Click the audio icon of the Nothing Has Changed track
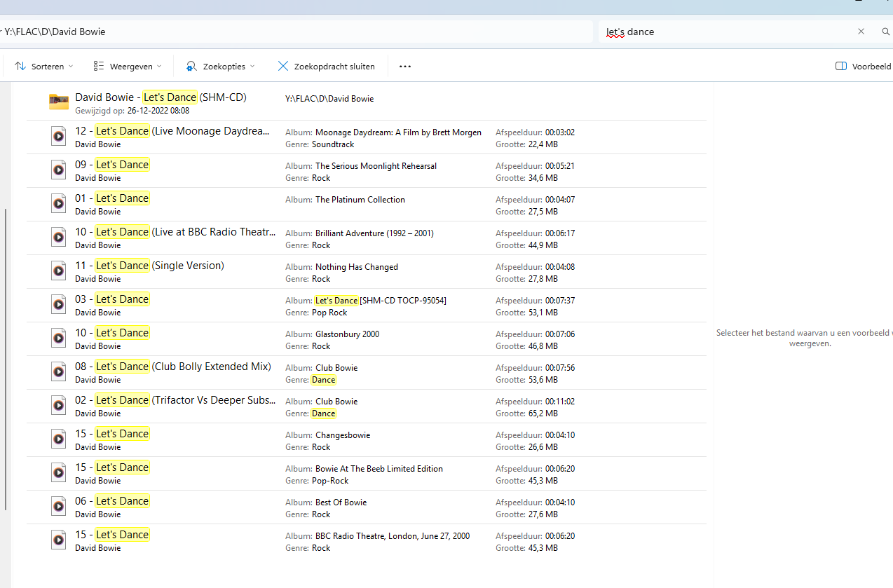The height and width of the screenshot is (588, 893). pyautogui.click(x=59, y=271)
